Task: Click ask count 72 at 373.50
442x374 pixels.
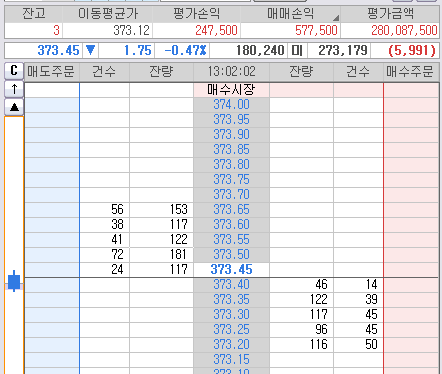Action: 117,255
